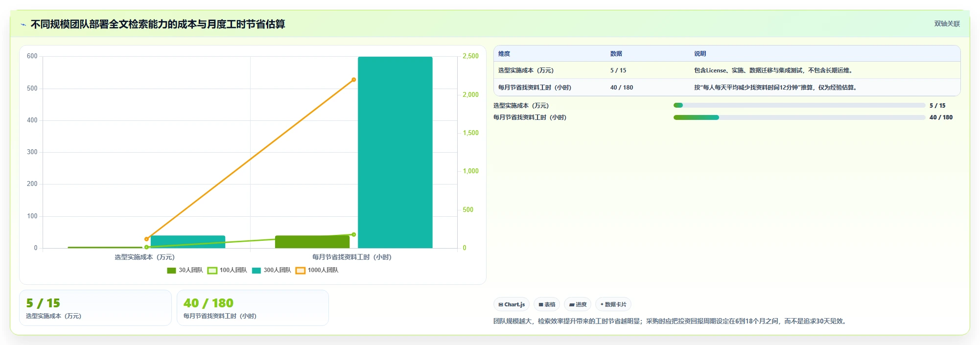Viewport: 980px width, 345px height.
Task: Click the description starting with 包含License
Action: tap(774, 70)
